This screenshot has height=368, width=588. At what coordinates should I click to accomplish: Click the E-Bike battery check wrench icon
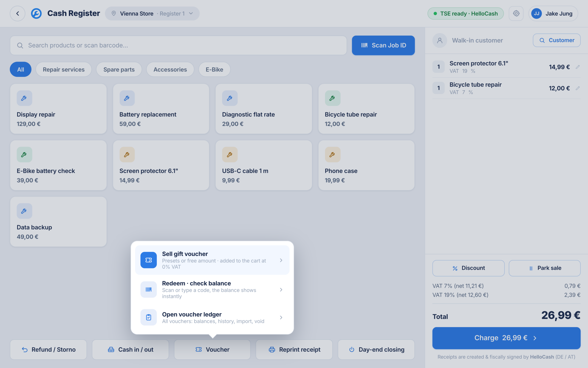point(24,155)
